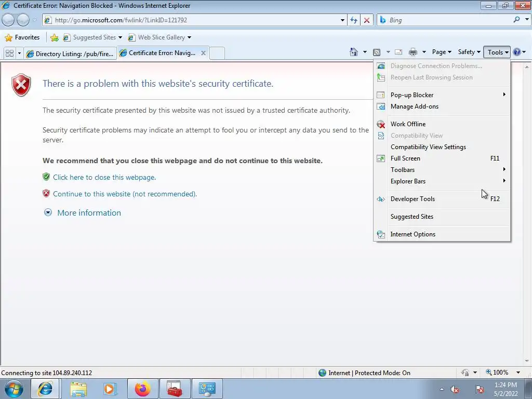Click the red shield certificate error icon
The height and width of the screenshot is (399, 532).
pos(21,85)
